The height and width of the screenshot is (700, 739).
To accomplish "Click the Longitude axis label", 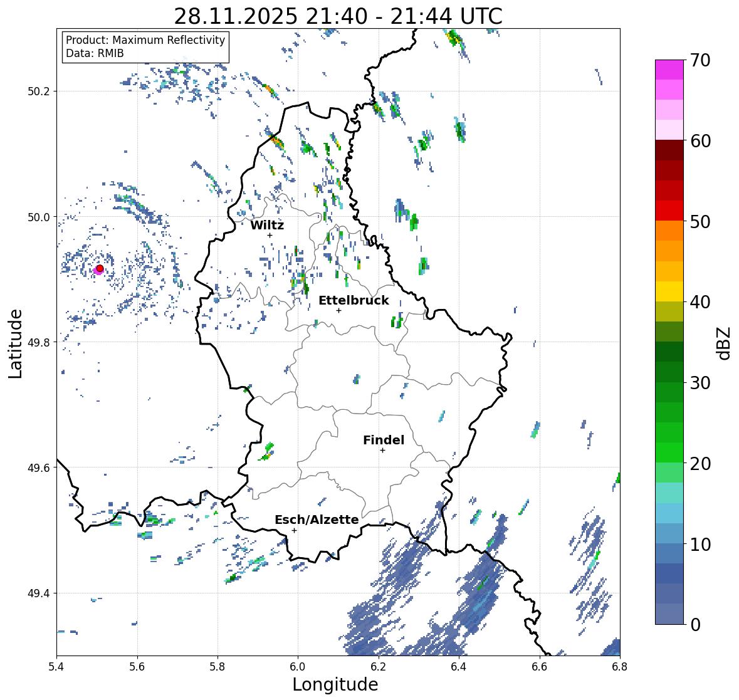I will 335,684.
